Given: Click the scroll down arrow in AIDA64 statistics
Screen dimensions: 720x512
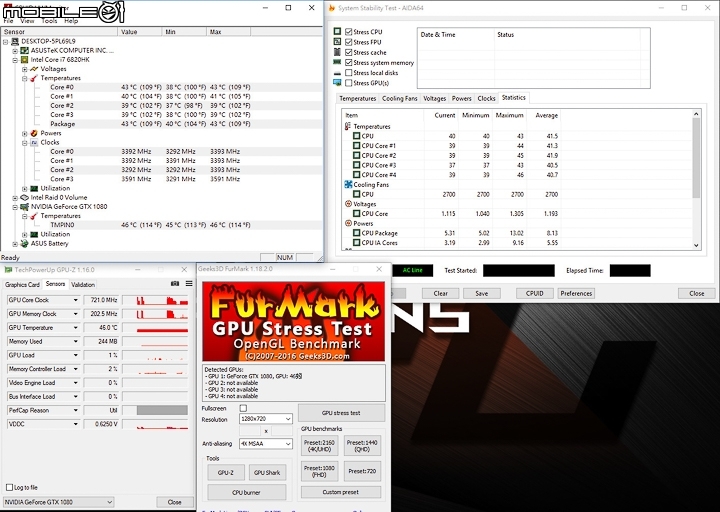Looking at the screenshot, I should [x=696, y=245].
